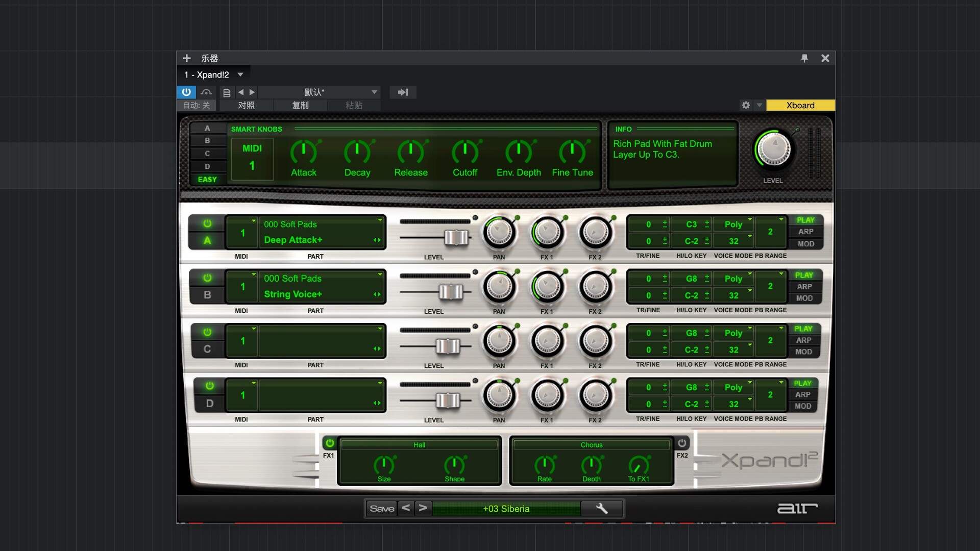Click the wrench settings icon in the bottom bar
The height and width of the screenshot is (551, 980).
pos(602,509)
